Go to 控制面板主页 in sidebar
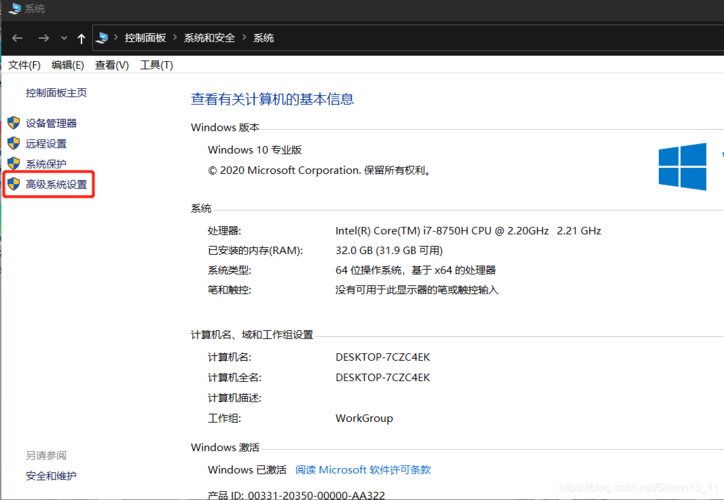Screen dimensions: 724x500 click(x=56, y=93)
